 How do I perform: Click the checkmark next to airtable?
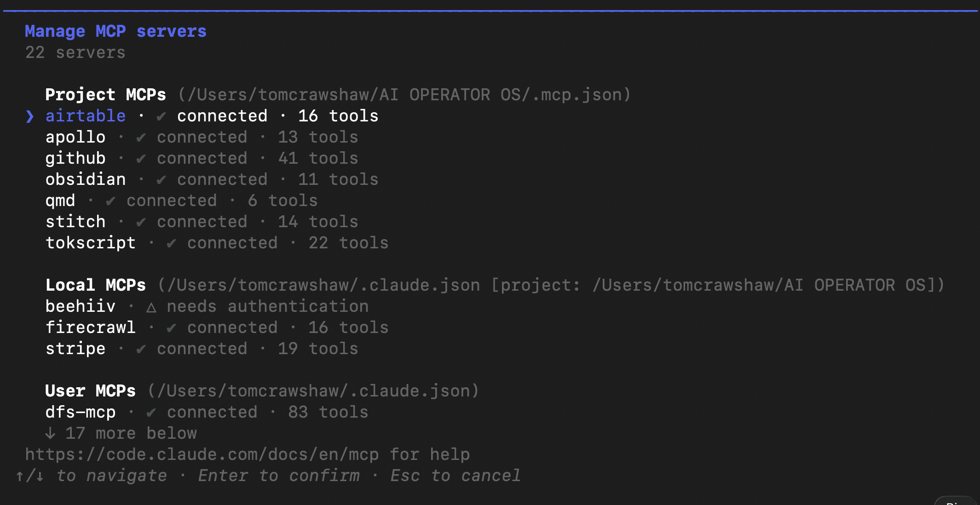(x=161, y=116)
